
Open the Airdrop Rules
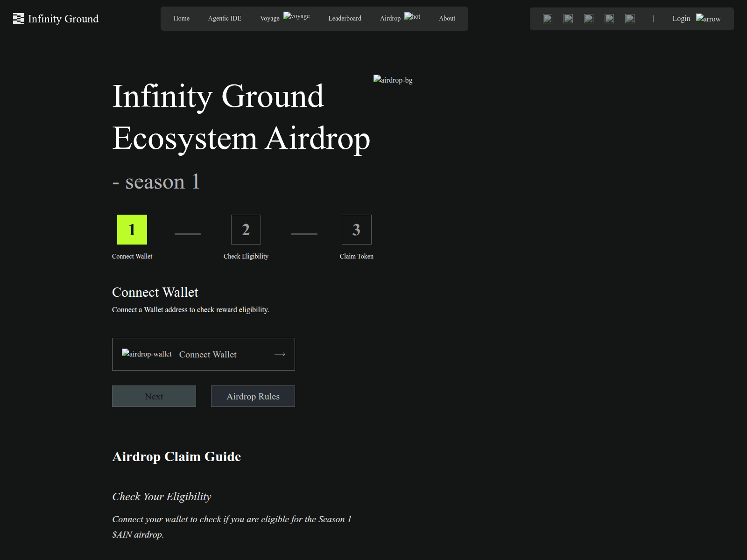(x=253, y=396)
